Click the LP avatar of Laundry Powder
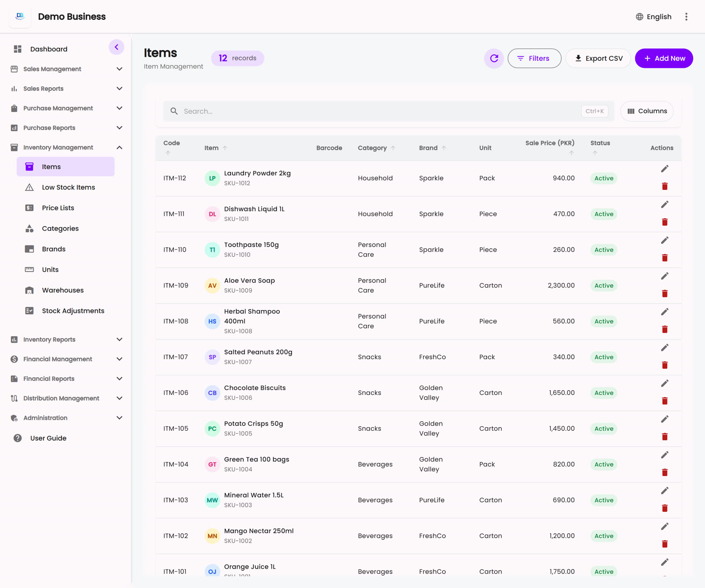Image resolution: width=705 pixels, height=588 pixels. pyautogui.click(x=212, y=179)
